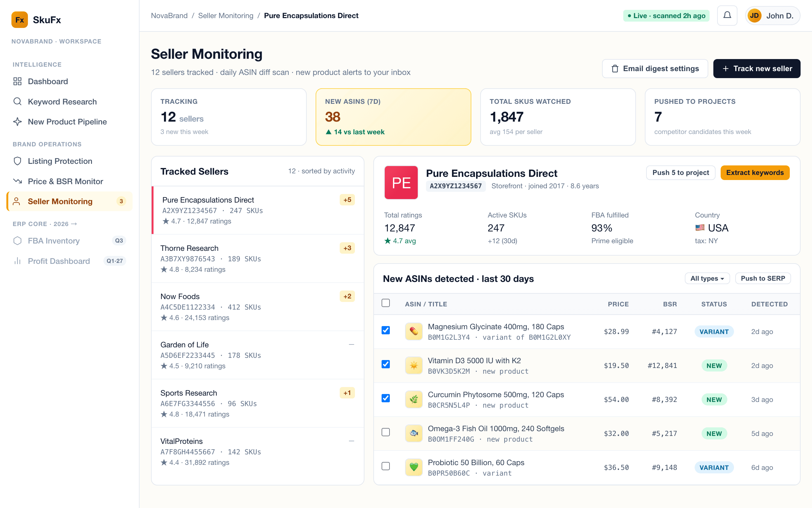Click the Vitamin D3 sun thumbnail
The image size is (812, 508).
414,365
